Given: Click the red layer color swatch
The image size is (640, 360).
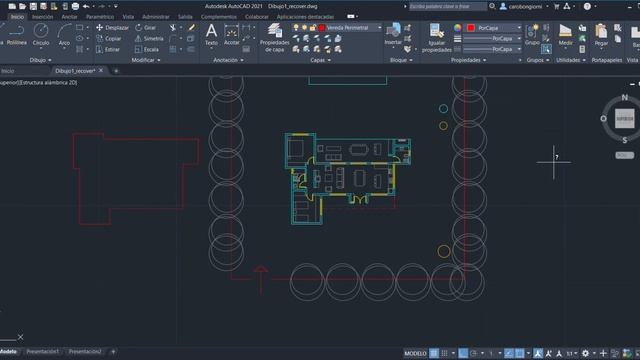Looking at the screenshot, I should coord(322,28).
